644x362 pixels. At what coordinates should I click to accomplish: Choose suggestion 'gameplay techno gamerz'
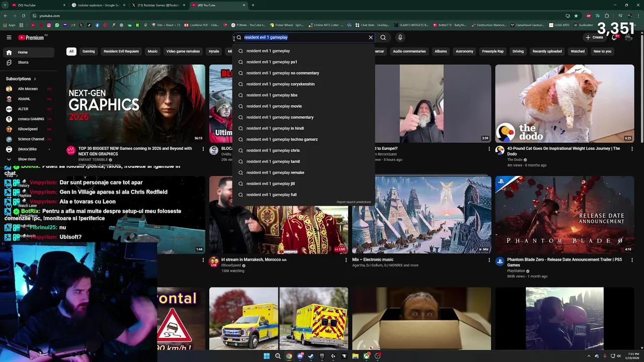point(304,139)
